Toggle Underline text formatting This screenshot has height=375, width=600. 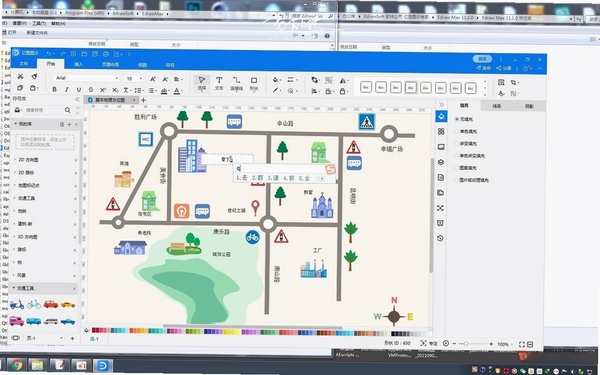tap(79, 90)
